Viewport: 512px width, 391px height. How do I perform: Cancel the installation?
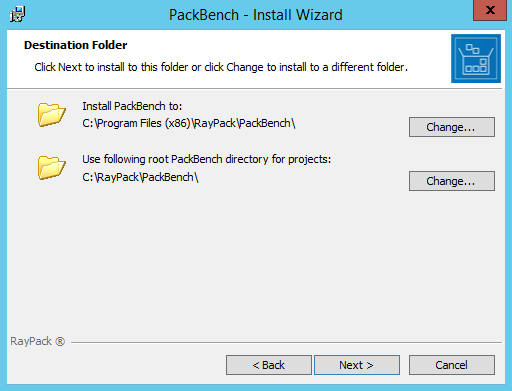click(452, 365)
